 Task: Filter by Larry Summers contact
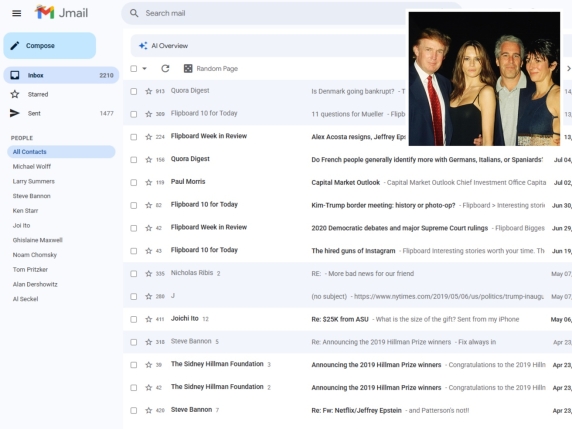click(34, 181)
